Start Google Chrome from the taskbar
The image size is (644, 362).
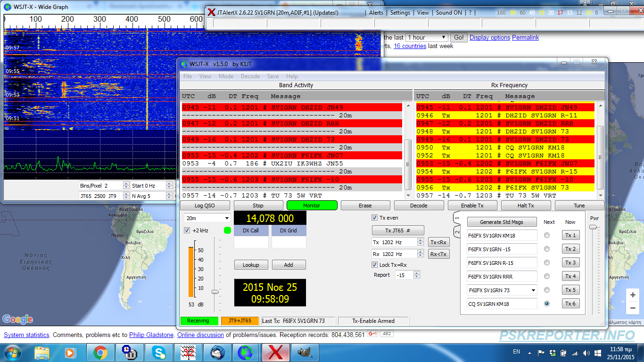click(100, 352)
